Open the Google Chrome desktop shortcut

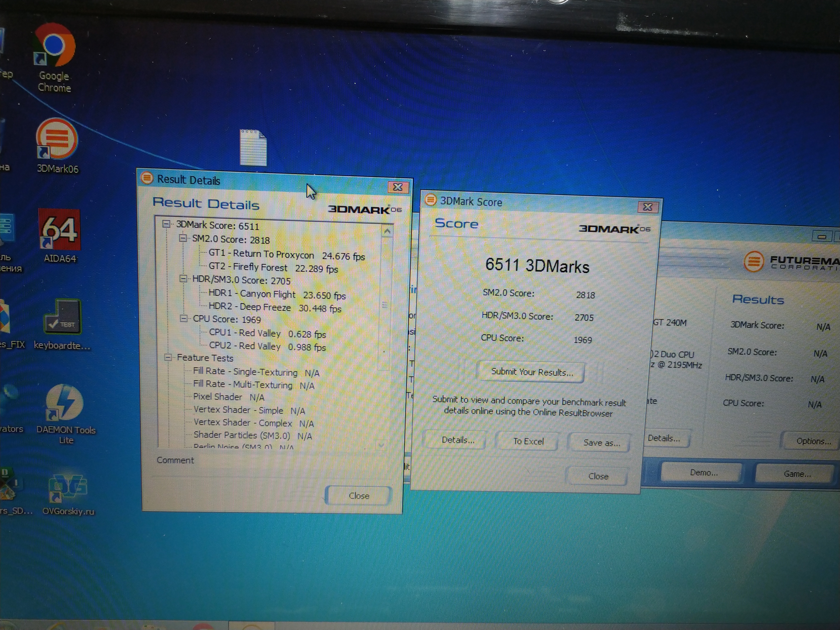tap(55, 58)
